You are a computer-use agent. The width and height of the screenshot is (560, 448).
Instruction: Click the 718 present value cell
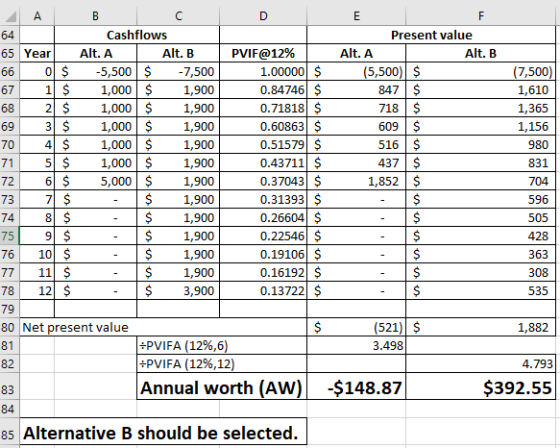356,108
